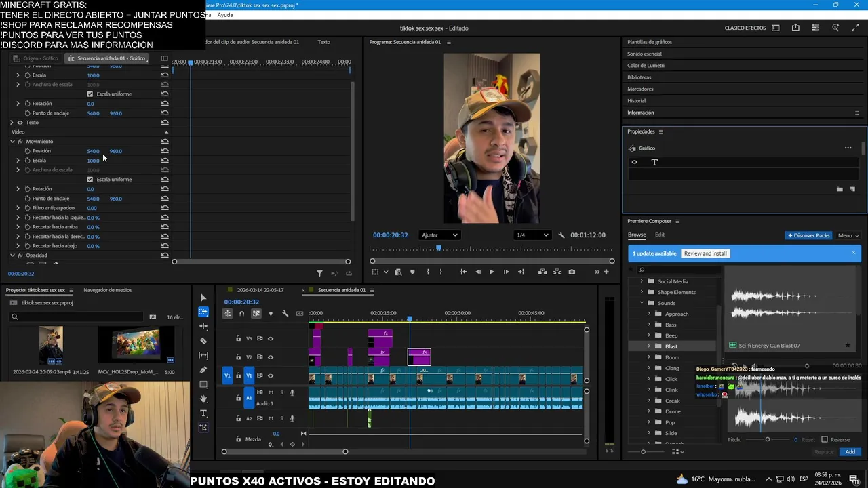The height and width of the screenshot is (488, 868).
Task: Click the Extract button in Program monitor
Action: (557, 272)
